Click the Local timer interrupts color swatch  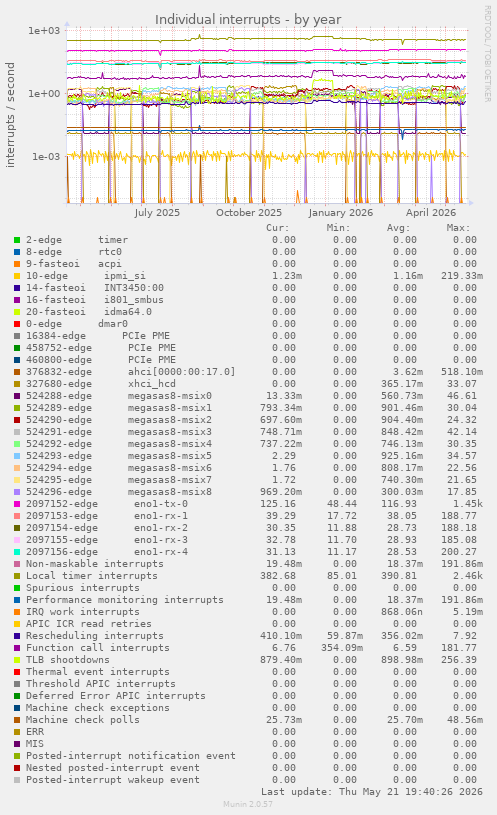[x=17, y=576]
